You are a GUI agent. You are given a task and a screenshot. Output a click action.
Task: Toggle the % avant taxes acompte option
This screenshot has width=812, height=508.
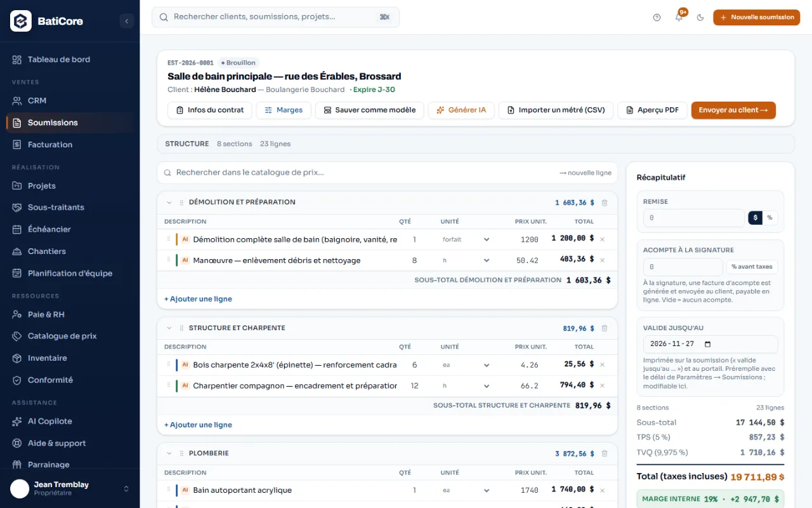coord(752,267)
